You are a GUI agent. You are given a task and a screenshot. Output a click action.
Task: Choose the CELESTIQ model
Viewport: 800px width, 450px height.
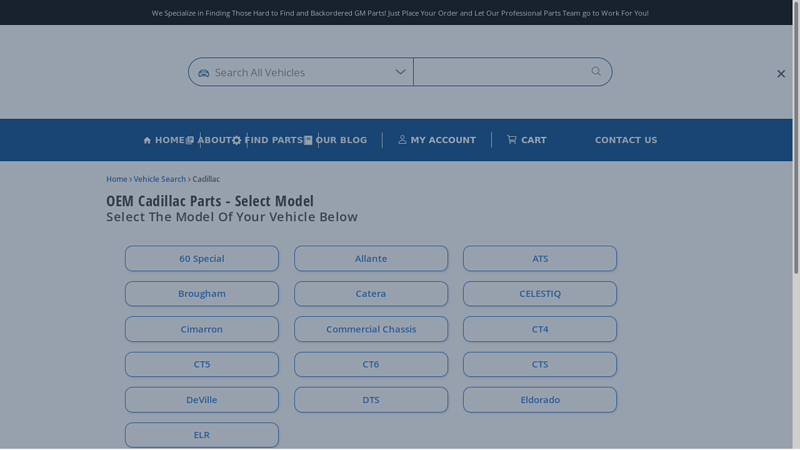point(540,294)
